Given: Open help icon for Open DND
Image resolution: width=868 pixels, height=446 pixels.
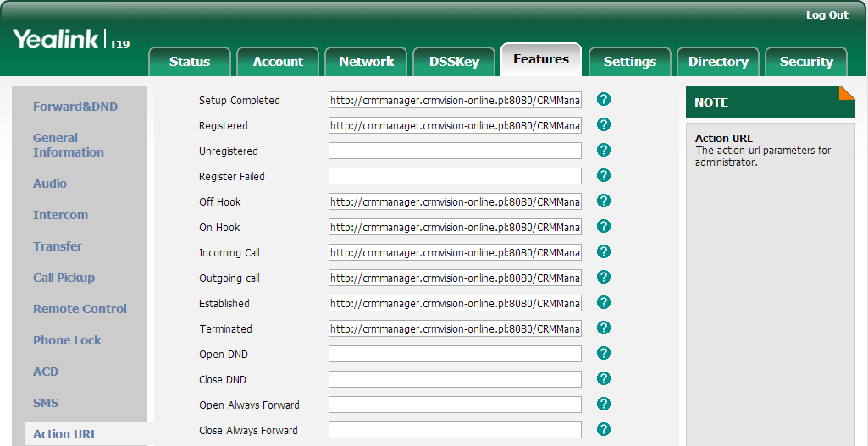Looking at the screenshot, I should (604, 354).
